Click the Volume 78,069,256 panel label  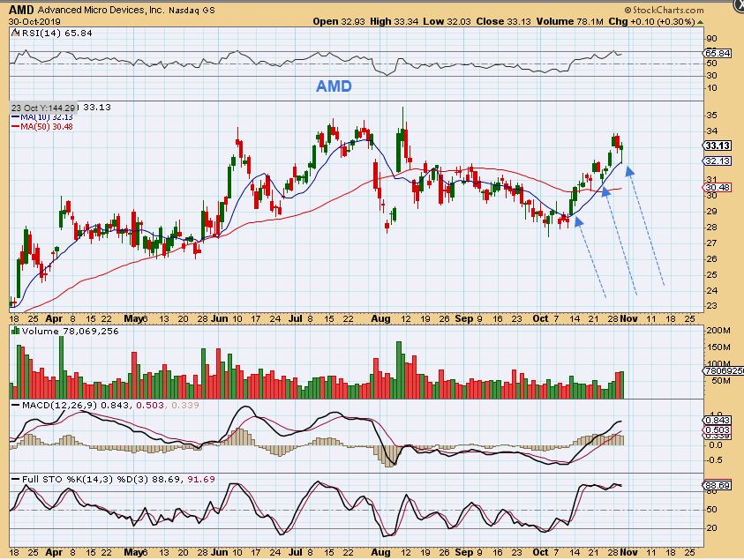click(x=70, y=331)
